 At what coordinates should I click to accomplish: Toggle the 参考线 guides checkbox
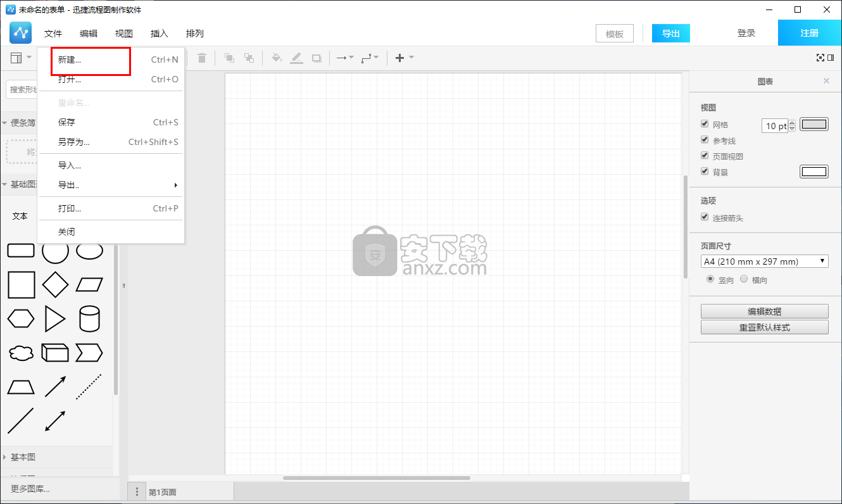[705, 140]
